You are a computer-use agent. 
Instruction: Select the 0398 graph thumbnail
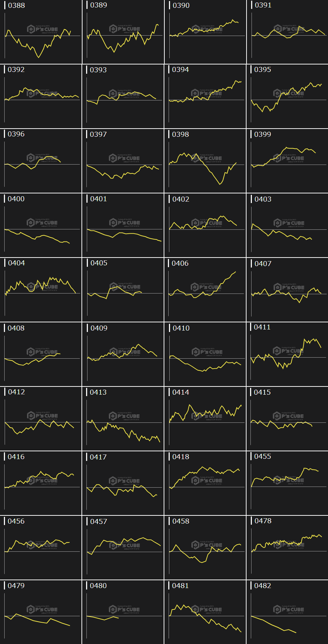point(205,161)
